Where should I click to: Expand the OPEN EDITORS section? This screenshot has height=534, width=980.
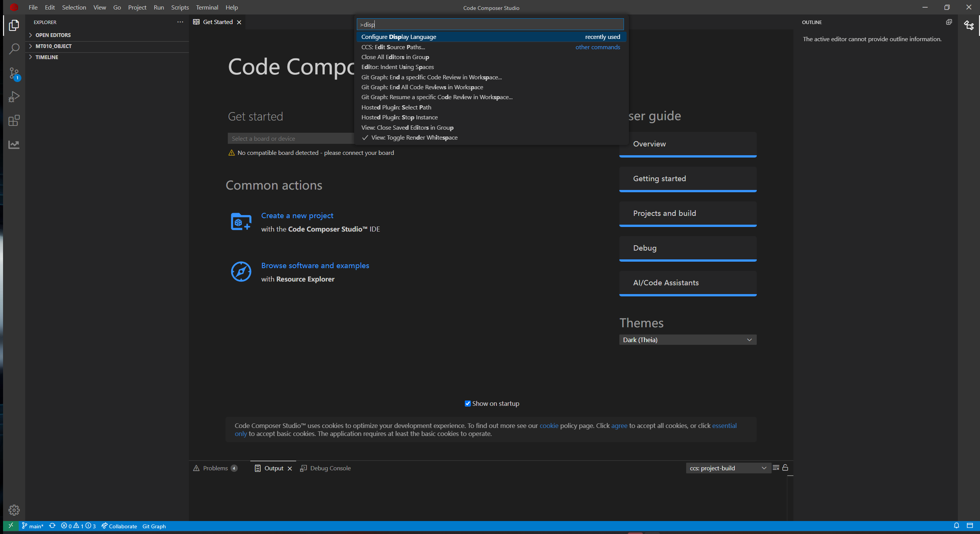[53, 35]
